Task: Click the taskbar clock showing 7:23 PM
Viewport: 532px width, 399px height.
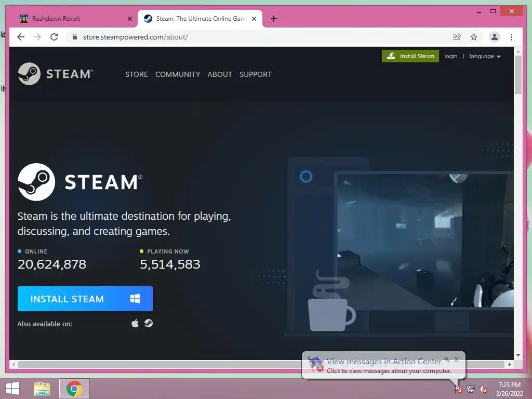Action: click(509, 389)
